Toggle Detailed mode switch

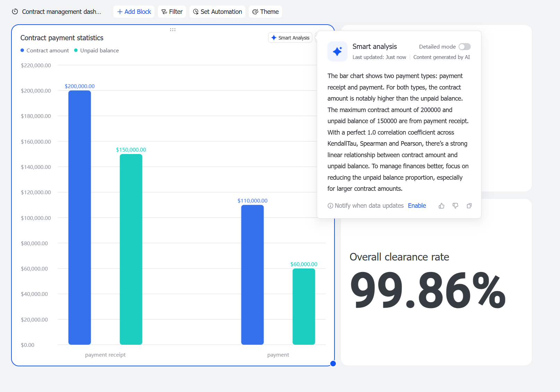(465, 47)
